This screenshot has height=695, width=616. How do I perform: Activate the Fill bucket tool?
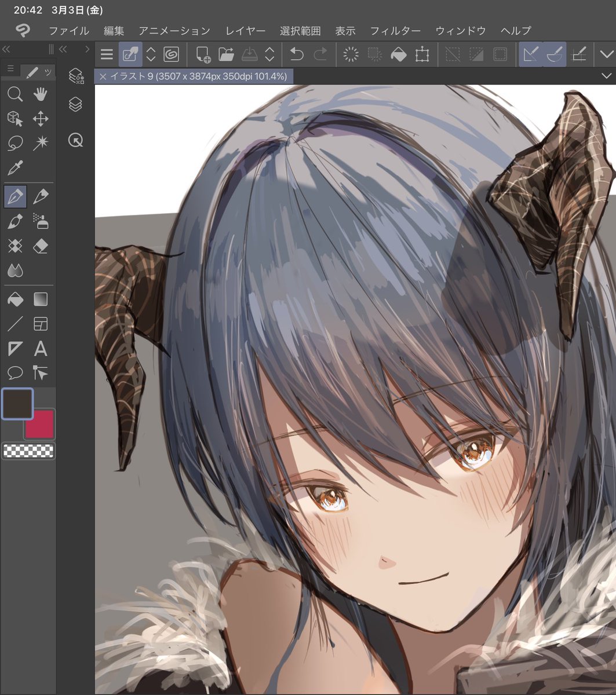(x=15, y=299)
